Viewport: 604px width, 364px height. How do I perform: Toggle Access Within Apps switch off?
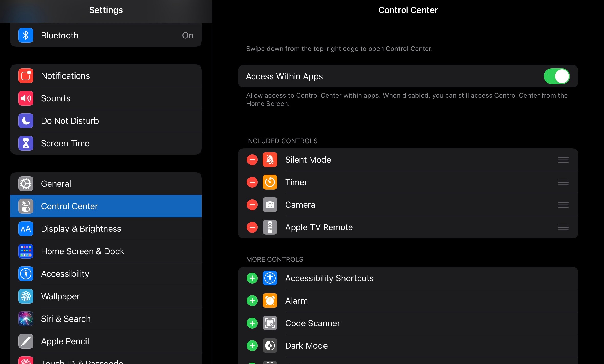tap(557, 76)
